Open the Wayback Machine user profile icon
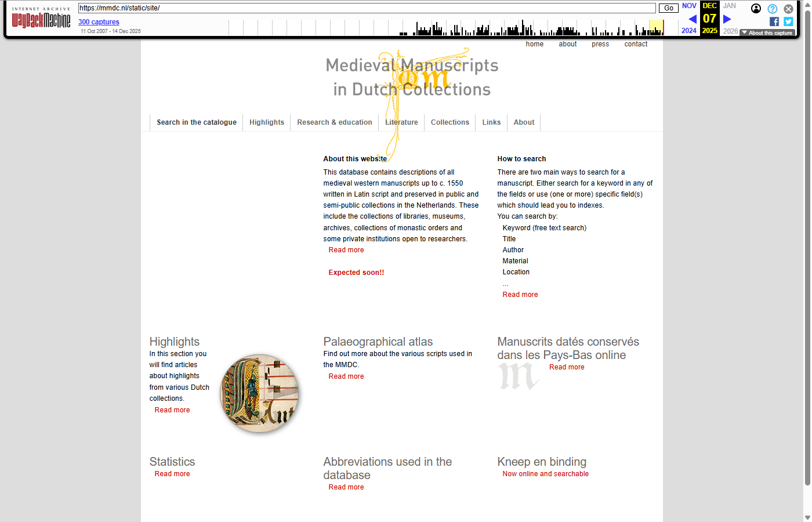This screenshot has height=522, width=812. pos(756,8)
